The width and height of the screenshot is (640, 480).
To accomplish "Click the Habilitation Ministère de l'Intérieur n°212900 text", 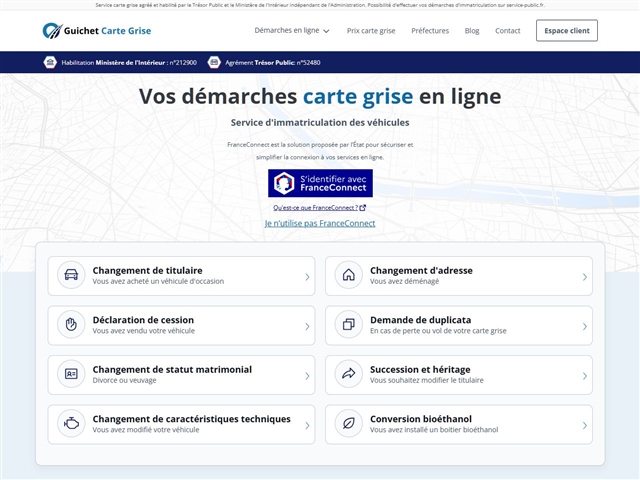I will [x=129, y=62].
